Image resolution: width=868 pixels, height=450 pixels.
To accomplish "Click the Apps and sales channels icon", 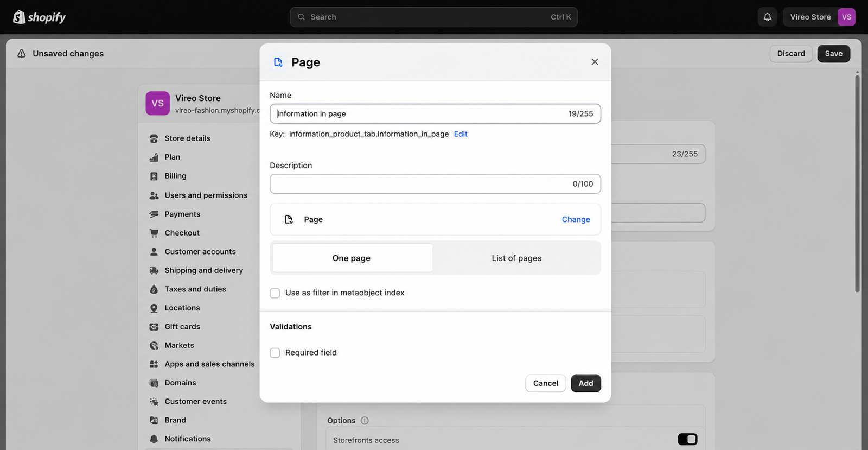I will 154,364.
